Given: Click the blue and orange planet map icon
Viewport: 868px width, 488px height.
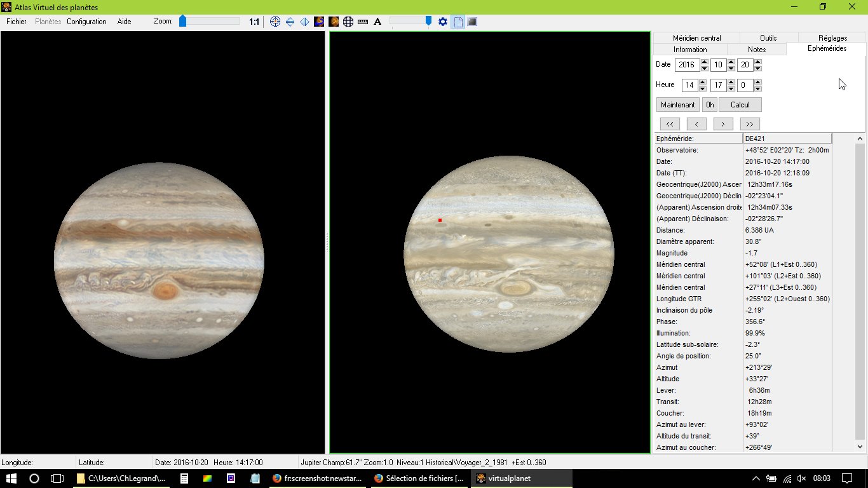Looking at the screenshot, I should coord(319,22).
